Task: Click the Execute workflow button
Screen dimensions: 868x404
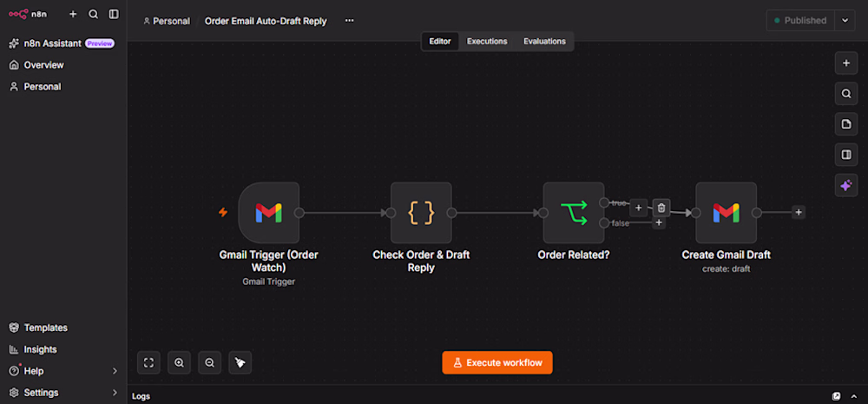Action: pyautogui.click(x=497, y=363)
